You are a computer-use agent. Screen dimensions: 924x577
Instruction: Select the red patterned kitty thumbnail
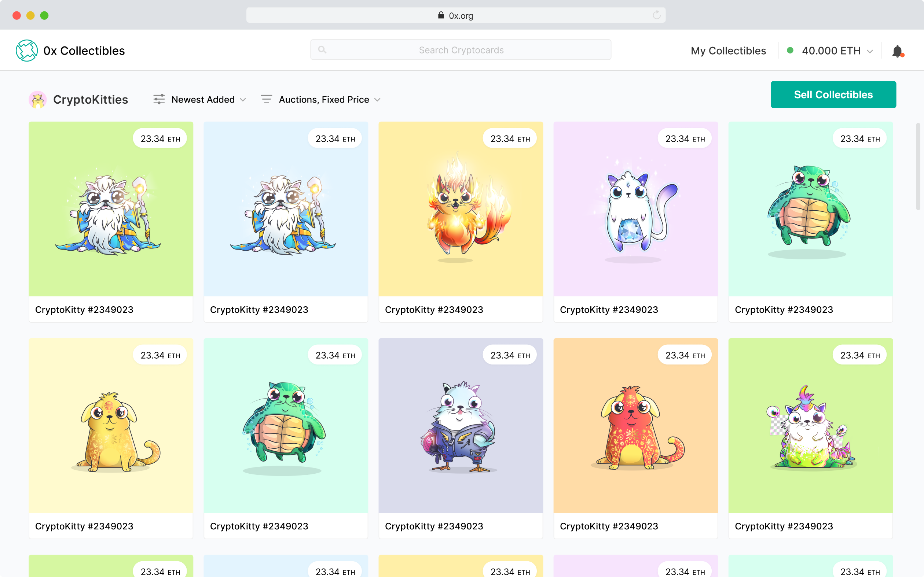[x=635, y=425]
